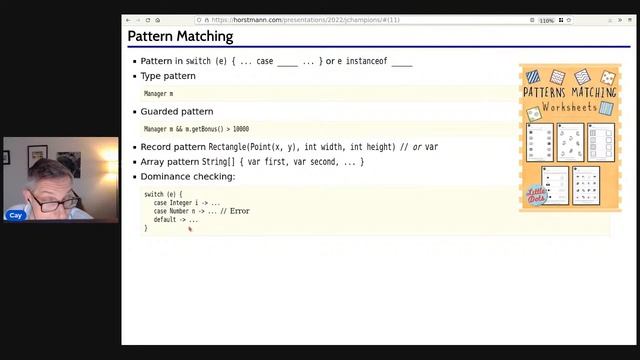Click the Cay speaker video thumbnail
Image resolution: width=640 pixels, height=360 pixels.
click(x=61, y=179)
